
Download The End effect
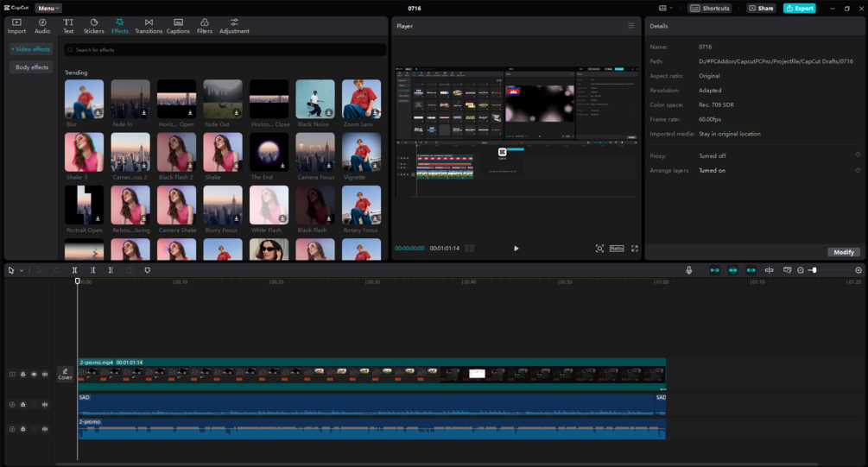pos(283,166)
